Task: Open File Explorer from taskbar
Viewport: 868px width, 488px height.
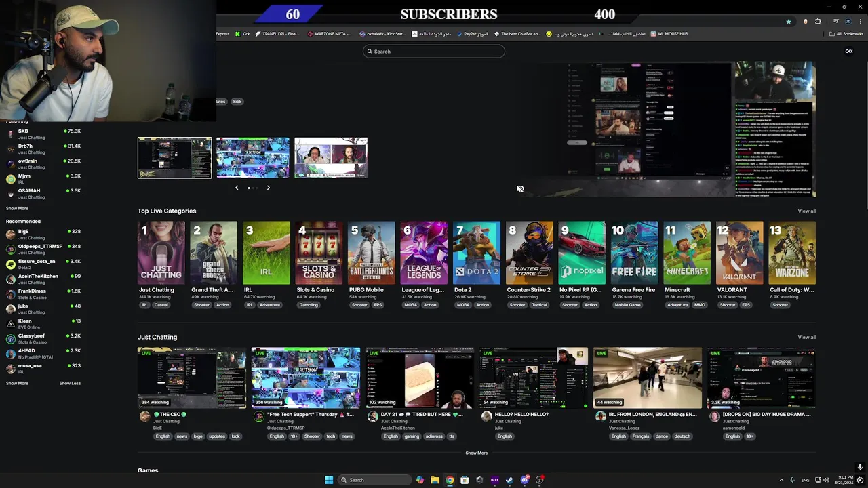Action: pos(435,480)
